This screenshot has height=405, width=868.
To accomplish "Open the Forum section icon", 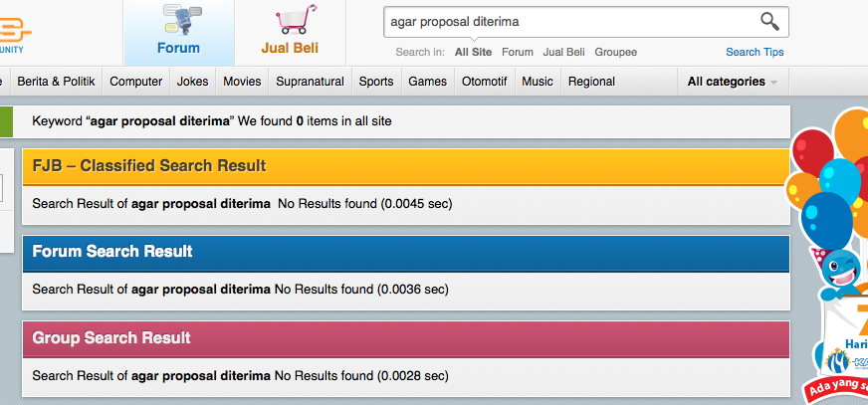I will coord(178,31).
